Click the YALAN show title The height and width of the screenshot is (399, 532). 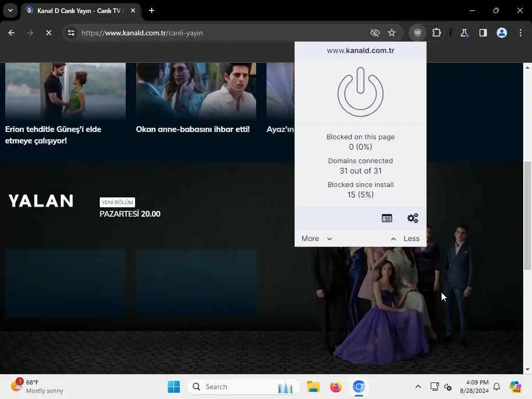point(41,201)
